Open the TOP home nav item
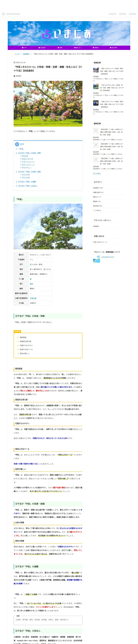The width and height of the screenshot is (138, 644). [24, 48]
